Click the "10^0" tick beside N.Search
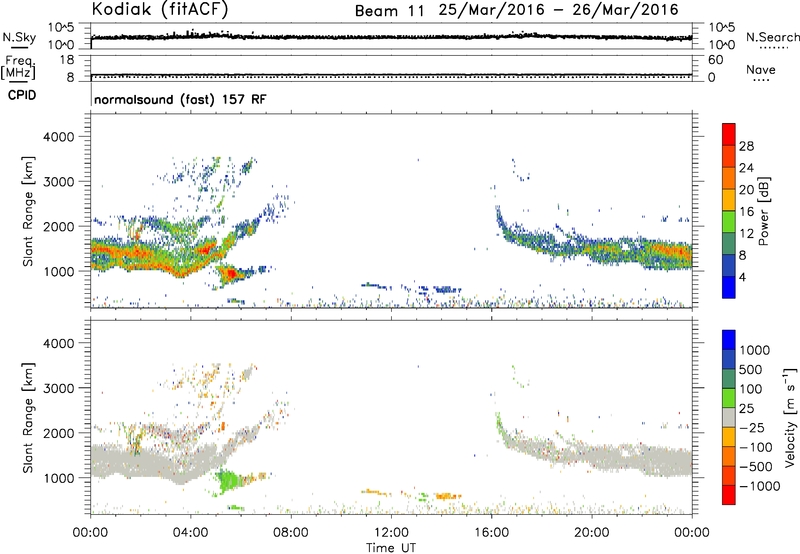 [722, 45]
